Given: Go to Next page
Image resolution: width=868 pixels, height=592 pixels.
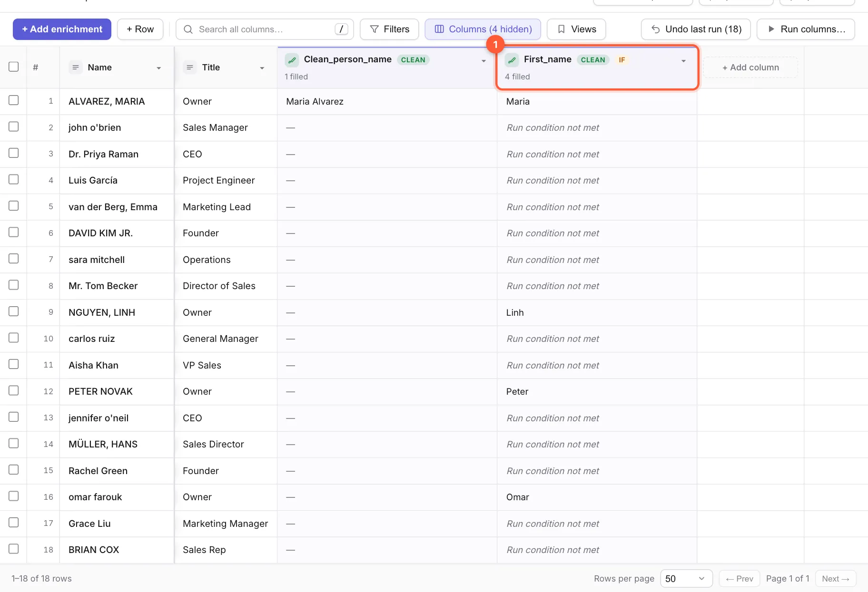Looking at the screenshot, I should (x=836, y=579).
